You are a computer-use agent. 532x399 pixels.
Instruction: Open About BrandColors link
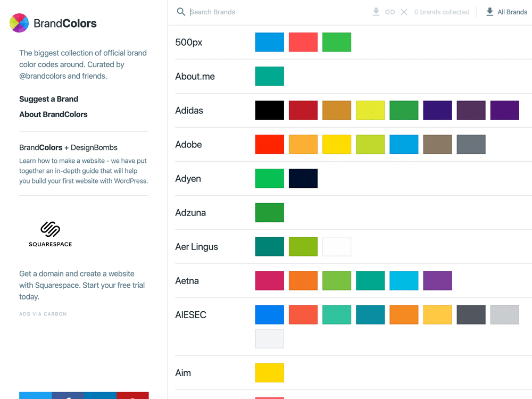point(53,114)
